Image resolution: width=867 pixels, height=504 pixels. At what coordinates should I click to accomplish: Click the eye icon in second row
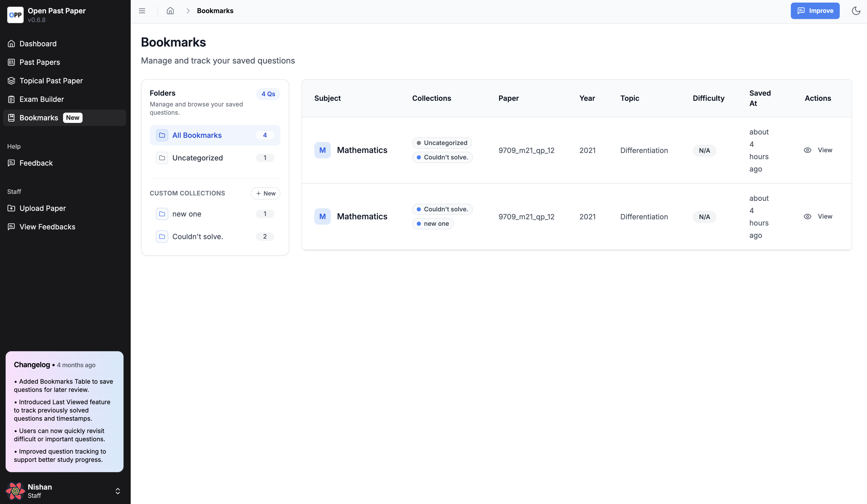(x=808, y=216)
